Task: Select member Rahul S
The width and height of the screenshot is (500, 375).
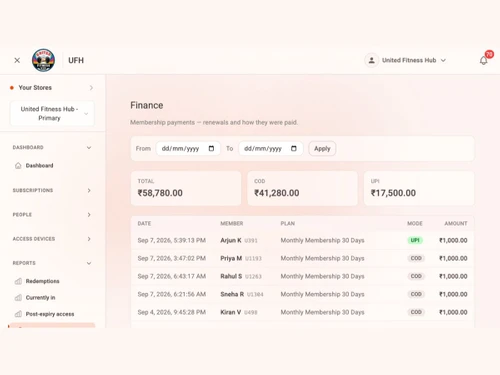Action: coord(231,276)
